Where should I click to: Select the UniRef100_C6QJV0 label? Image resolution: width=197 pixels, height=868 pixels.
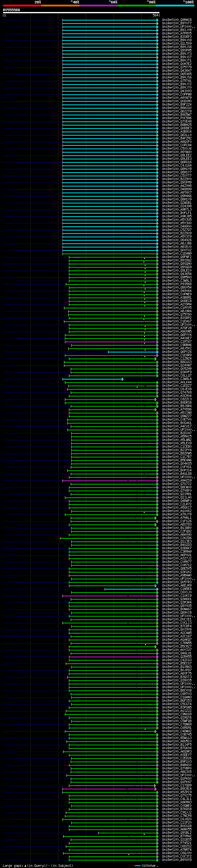[x=176, y=853]
